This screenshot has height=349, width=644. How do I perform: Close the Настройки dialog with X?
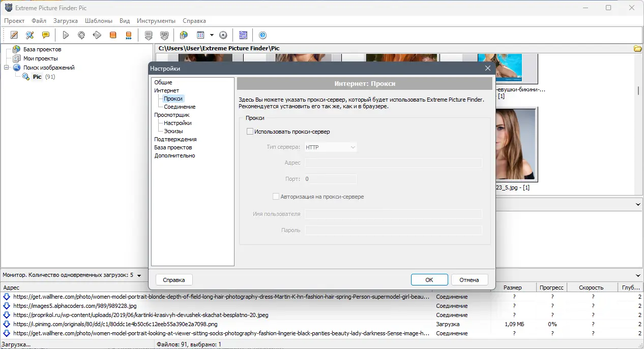(x=487, y=68)
